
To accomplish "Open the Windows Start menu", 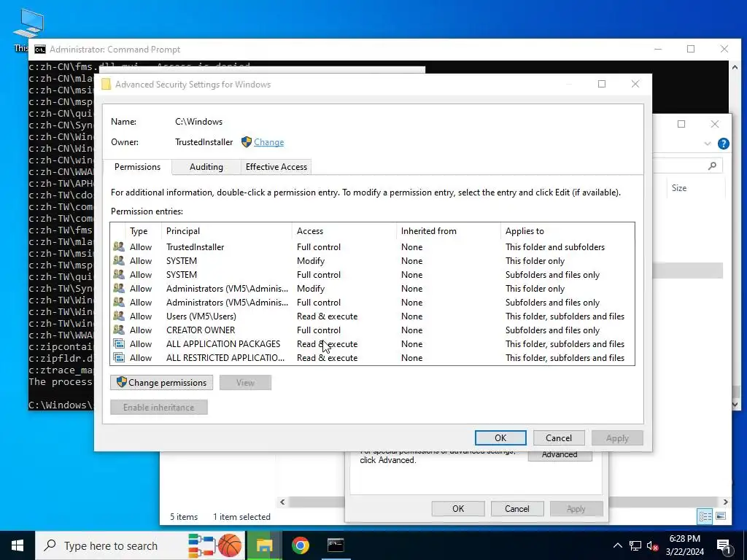I will [x=18, y=545].
